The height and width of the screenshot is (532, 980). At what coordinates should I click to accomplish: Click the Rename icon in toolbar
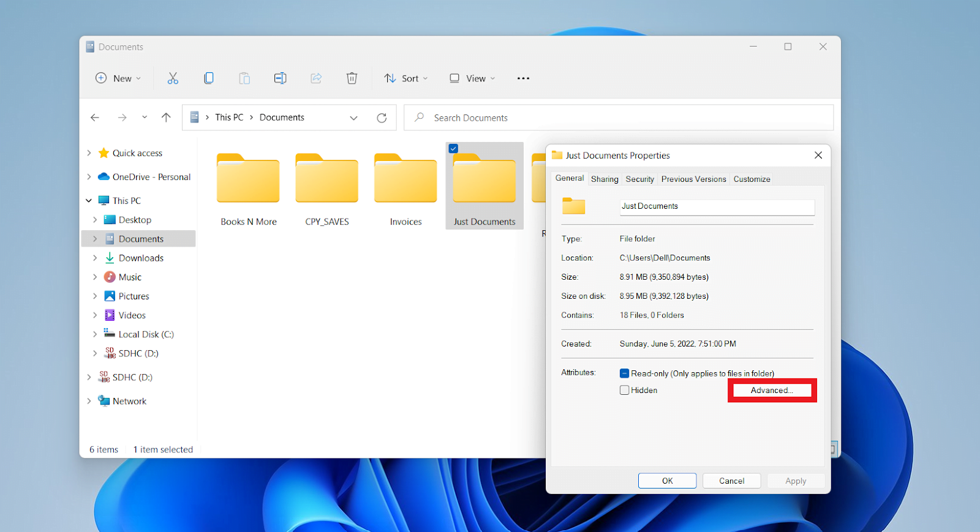pyautogui.click(x=280, y=78)
